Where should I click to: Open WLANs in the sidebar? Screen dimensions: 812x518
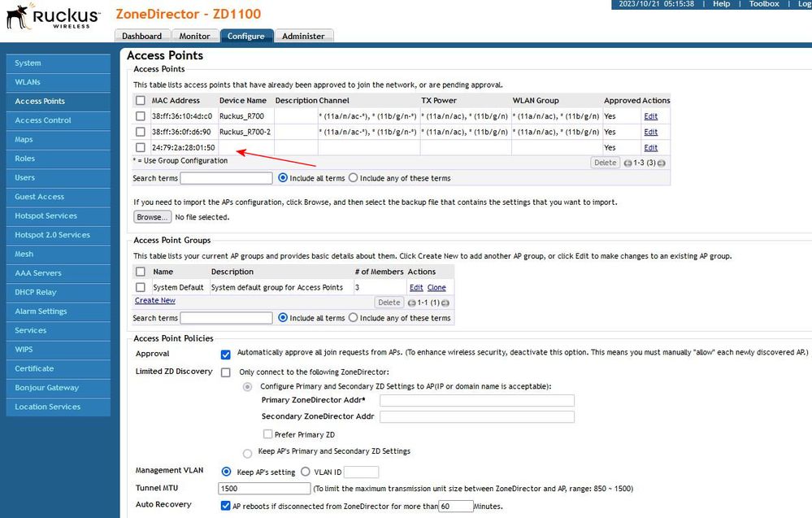pos(28,82)
